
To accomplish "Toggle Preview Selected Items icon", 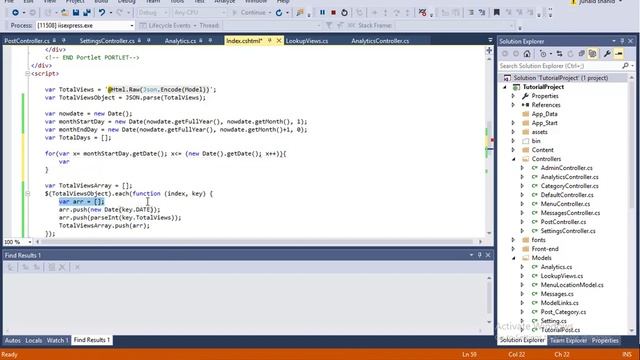I will pyautogui.click(x=619, y=53).
